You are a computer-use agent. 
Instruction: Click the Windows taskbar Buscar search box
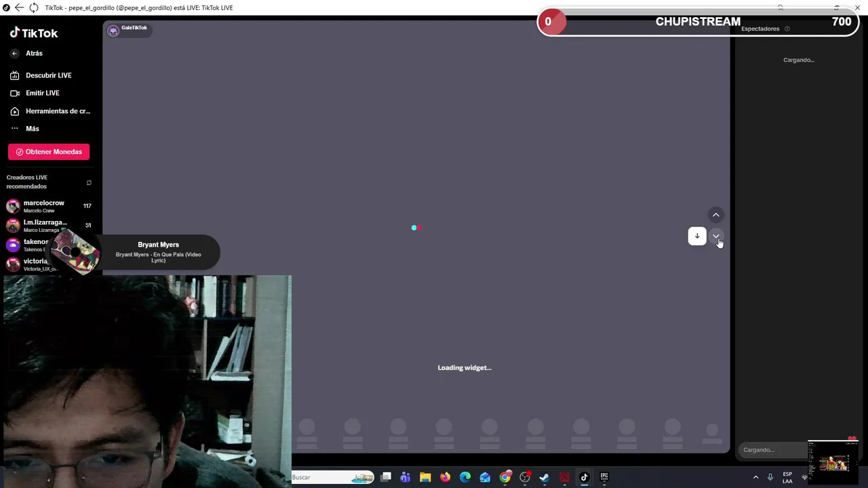[332, 477]
